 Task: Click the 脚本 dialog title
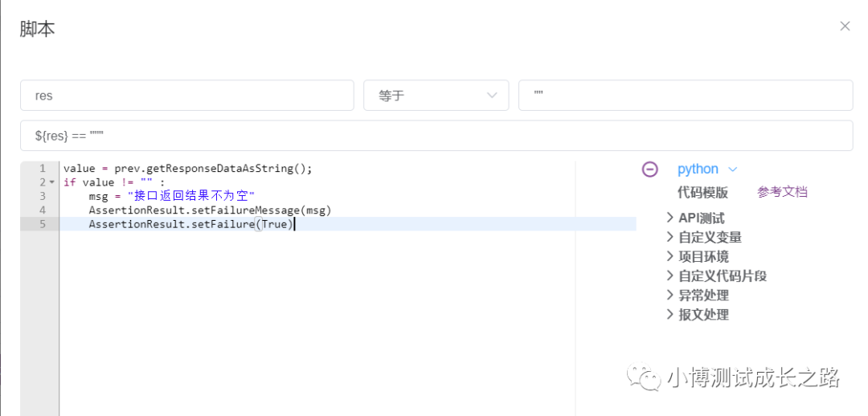coord(37,29)
